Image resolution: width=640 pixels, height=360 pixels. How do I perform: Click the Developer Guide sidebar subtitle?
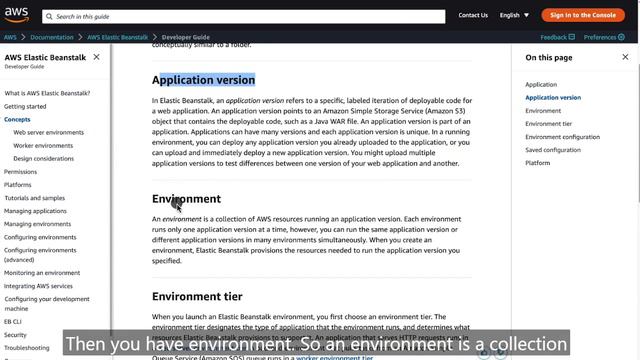(x=24, y=67)
